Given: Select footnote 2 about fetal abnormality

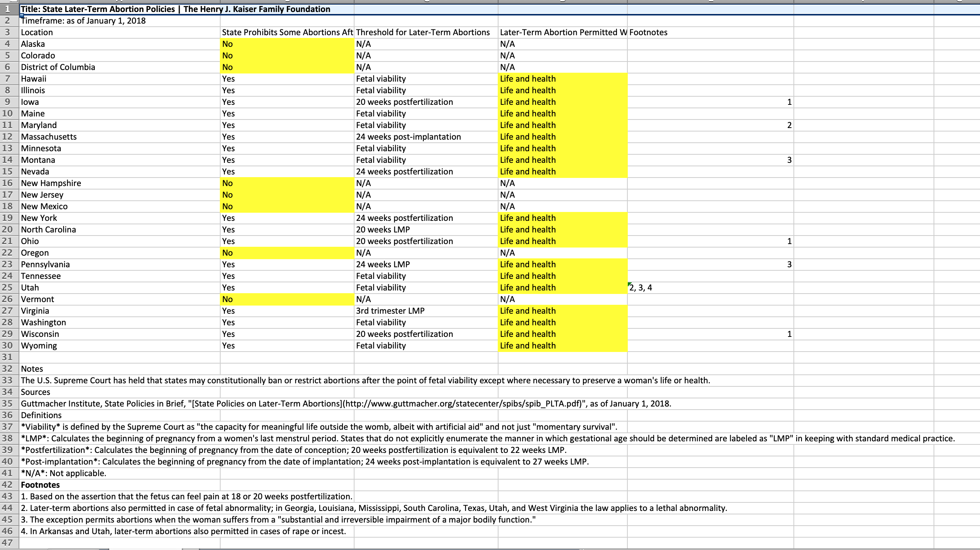Looking at the screenshot, I should [374, 508].
